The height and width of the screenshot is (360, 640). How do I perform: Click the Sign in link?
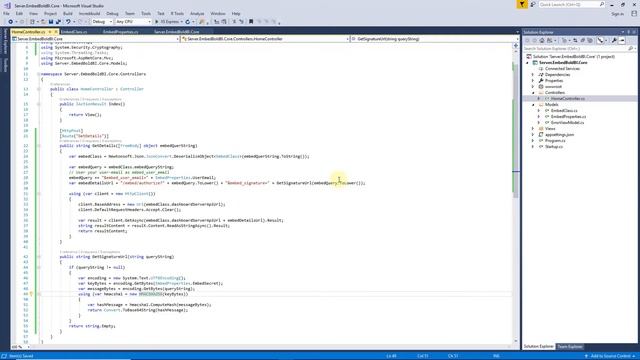[x=618, y=13]
